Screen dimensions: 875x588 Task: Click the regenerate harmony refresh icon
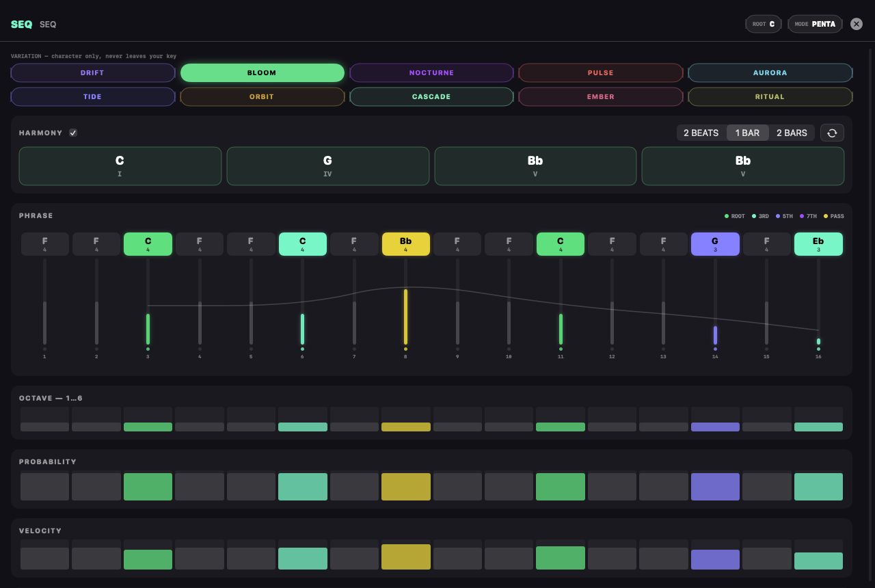point(832,133)
